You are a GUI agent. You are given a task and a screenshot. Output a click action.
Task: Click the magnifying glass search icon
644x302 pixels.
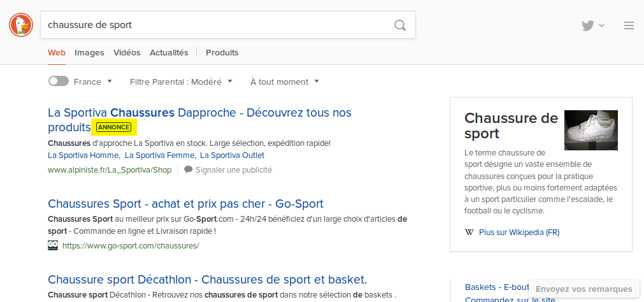[x=400, y=25]
